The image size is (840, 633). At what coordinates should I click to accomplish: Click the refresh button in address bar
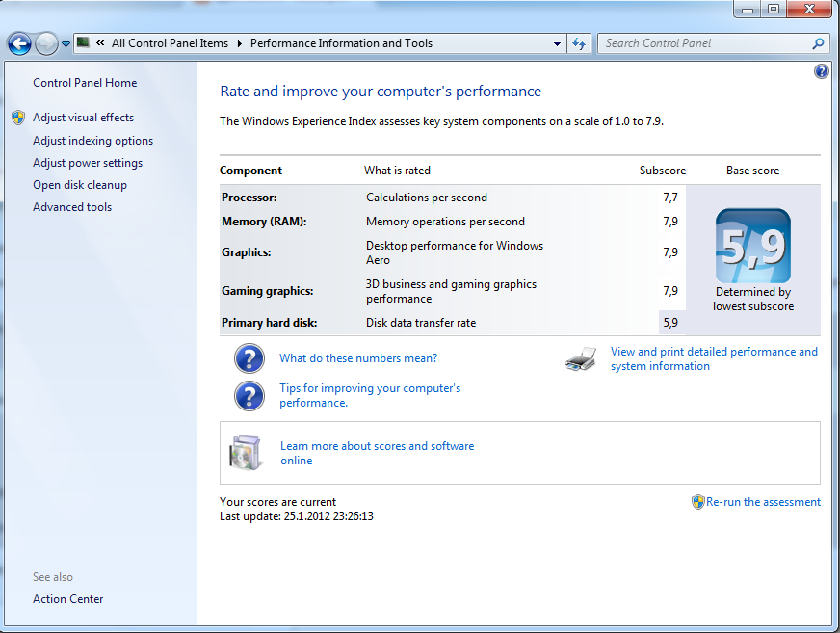(x=579, y=43)
